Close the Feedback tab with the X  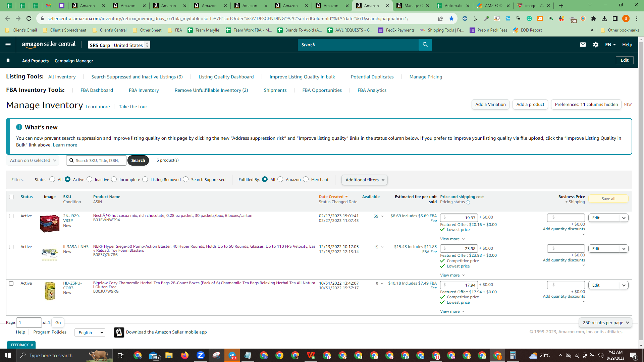[32, 345]
